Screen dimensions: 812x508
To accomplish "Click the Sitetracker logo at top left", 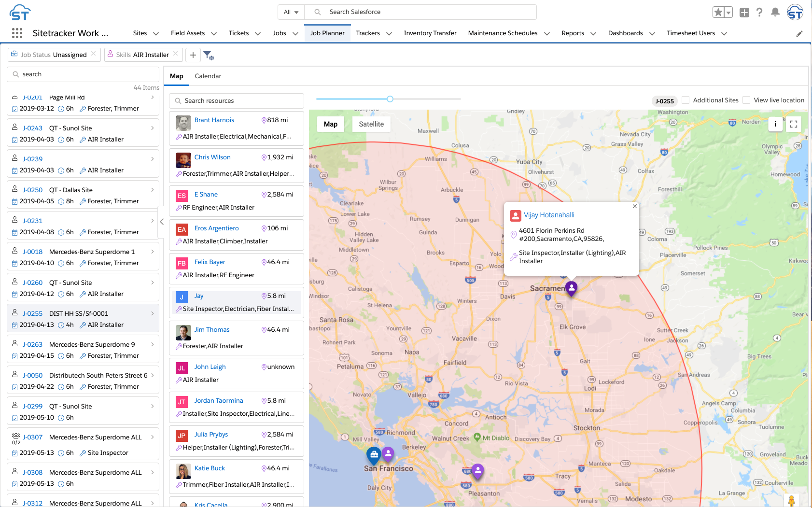I will coord(20,12).
